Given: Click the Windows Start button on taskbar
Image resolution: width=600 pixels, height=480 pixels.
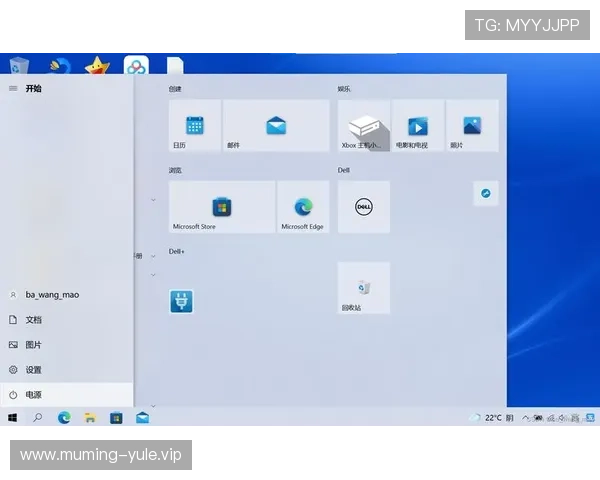Looking at the screenshot, I should click(x=13, y=418).
